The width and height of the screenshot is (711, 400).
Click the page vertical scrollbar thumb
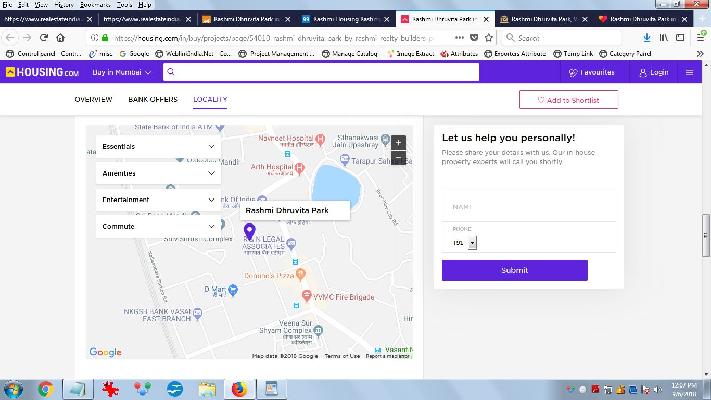[x=706, y=235]
